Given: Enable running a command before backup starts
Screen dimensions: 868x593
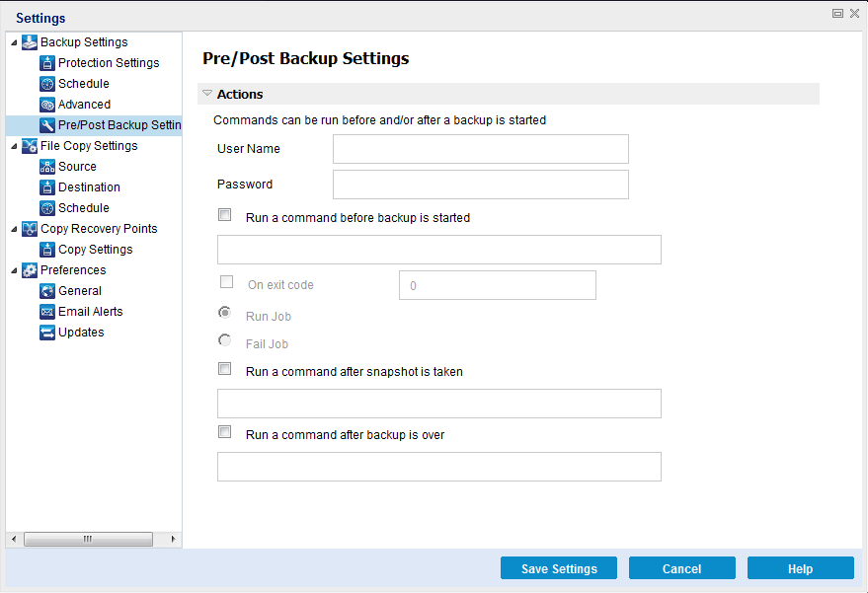Looking at the screenshot, I should 224,214.
